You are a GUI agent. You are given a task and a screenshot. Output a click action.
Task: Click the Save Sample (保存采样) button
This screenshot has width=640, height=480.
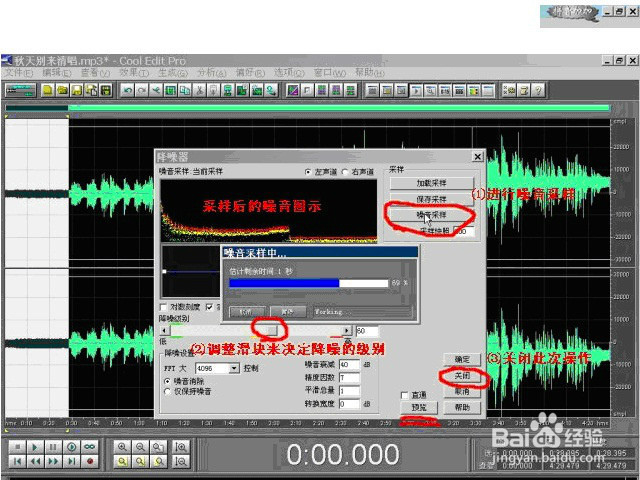(x=431, y=199)
